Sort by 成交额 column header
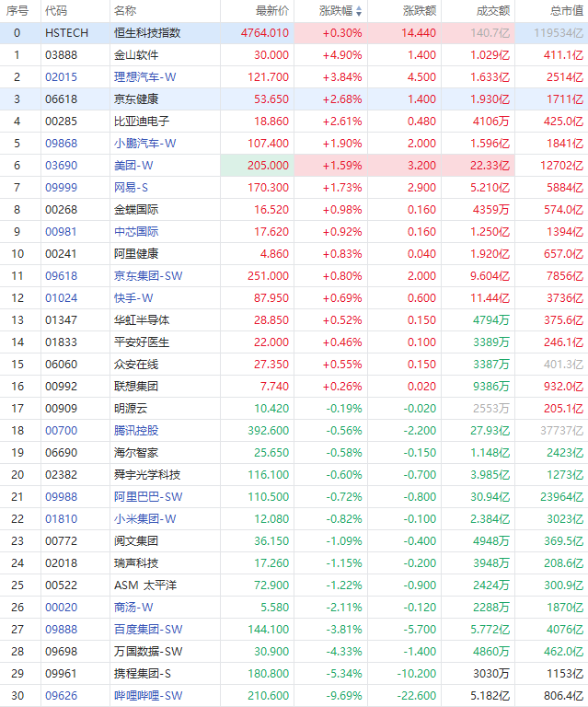Image resolution: width=588 pixels, height=707 pixels. [x=493, y=11]
